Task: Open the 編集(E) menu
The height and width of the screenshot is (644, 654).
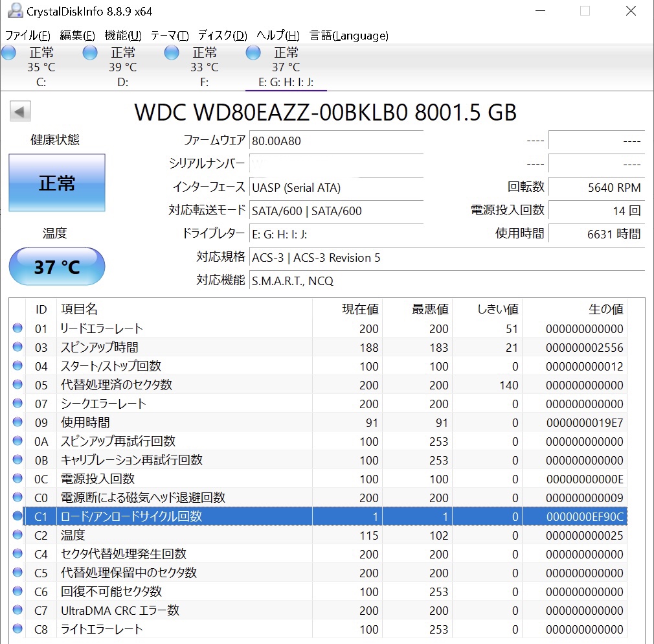Action: pyautogui.click(x=77, y=36)
